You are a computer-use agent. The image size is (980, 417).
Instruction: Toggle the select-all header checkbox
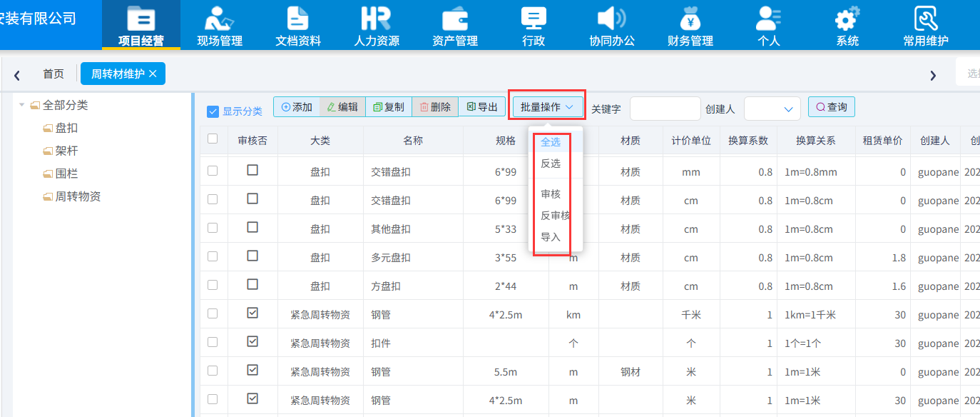pyautogui.click(x=213, y=139)
